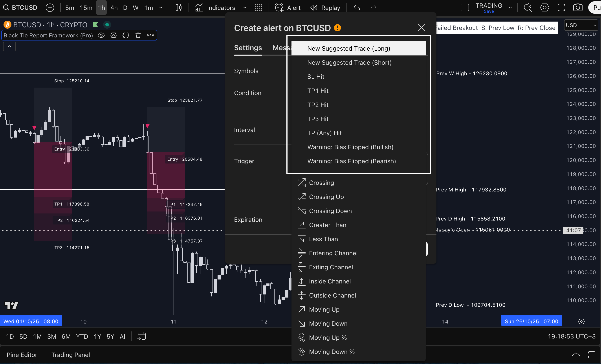Open the chart type candles icon
The height and width of the screenshot is (364, 601).
(178, 7)
